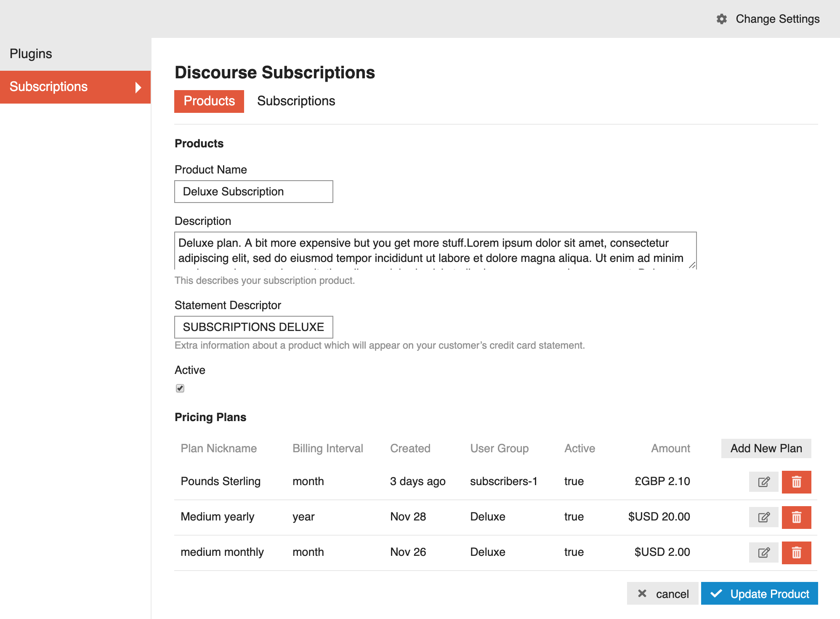Click the '£GBP 2.10' amount
Viewport: 840px width, 619px height.
pos(662,481)
